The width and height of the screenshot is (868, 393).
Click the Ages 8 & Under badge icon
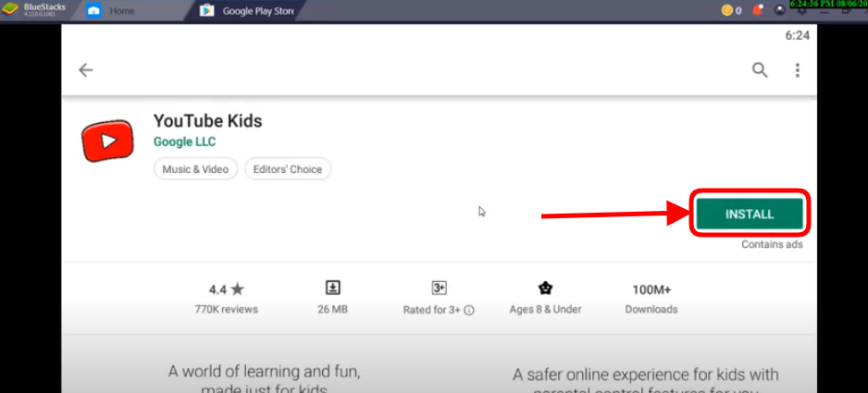[x=545, y=288]
